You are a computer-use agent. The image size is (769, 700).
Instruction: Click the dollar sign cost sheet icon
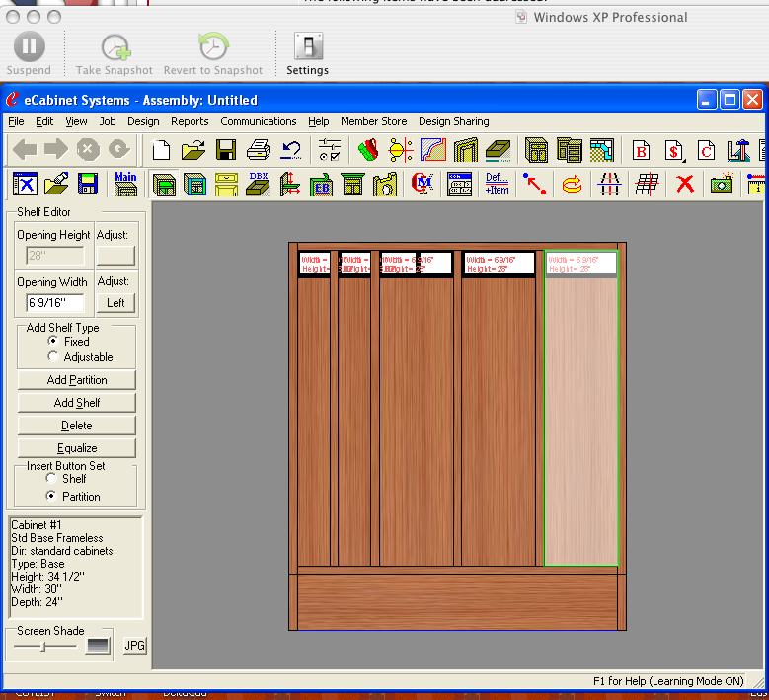click(x=674, y=151)
